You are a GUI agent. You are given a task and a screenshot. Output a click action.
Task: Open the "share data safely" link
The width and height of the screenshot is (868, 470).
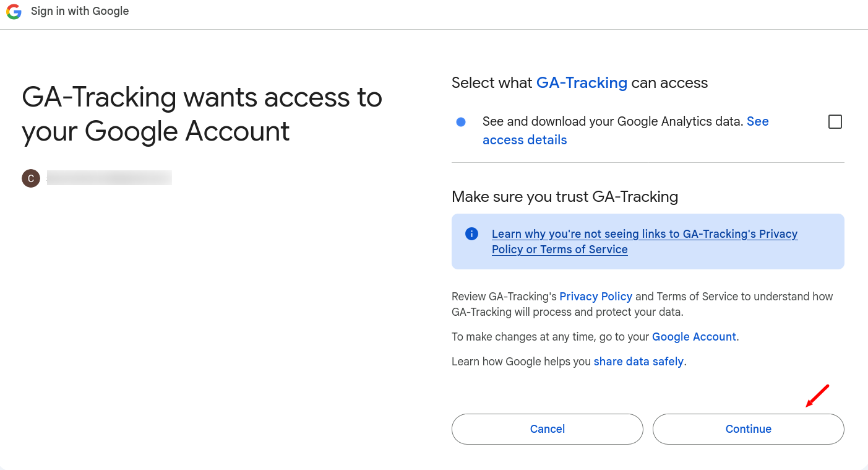pos(638,362)
